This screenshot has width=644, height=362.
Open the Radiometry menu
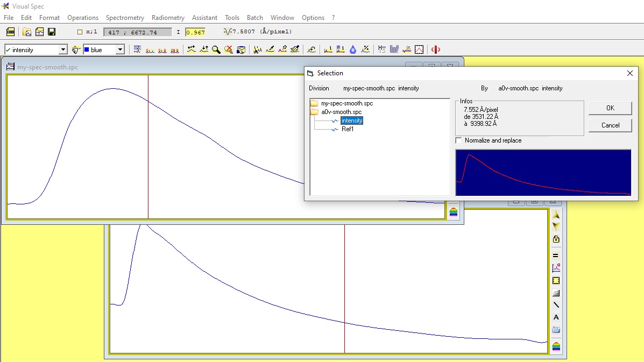coord(168,18)
